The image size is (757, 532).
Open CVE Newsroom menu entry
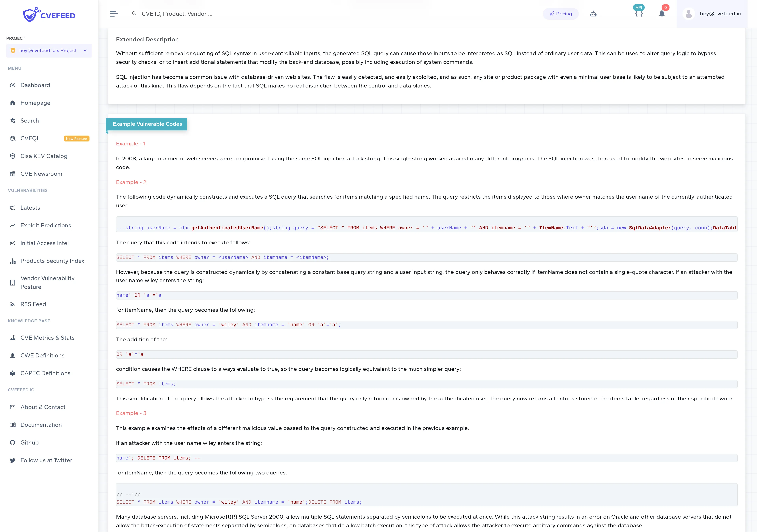[41, 174]
